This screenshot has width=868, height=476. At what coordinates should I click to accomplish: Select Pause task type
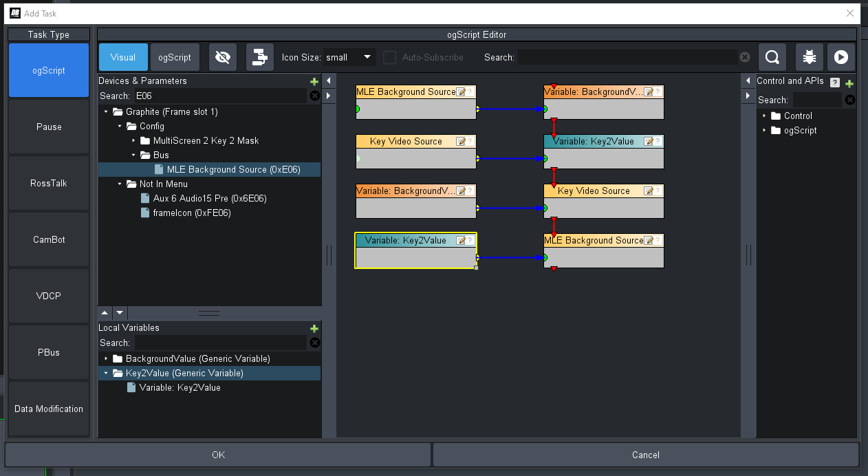click(49, 127)
